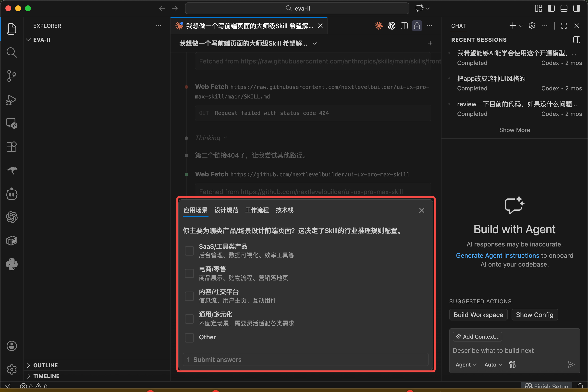588x392 pixels.
Task: Click the new session plus in Claude panel
Action: (x=430, y=43)
